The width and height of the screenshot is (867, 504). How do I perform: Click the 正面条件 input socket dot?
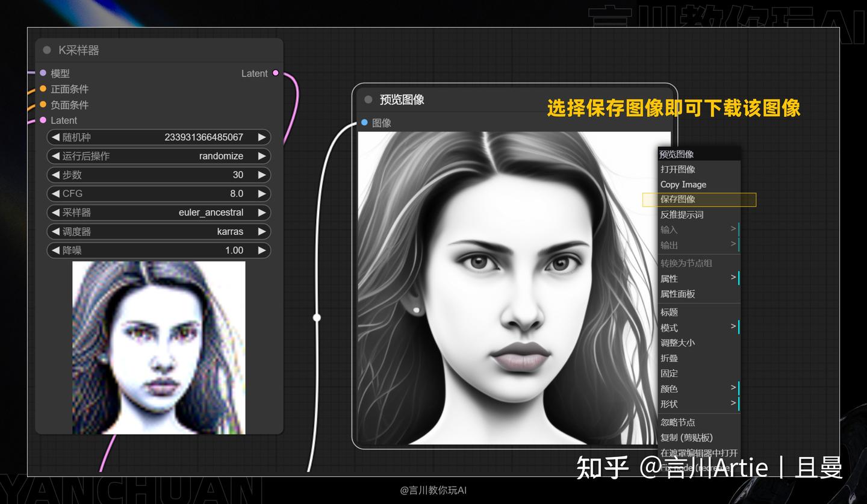coord(43,89)
